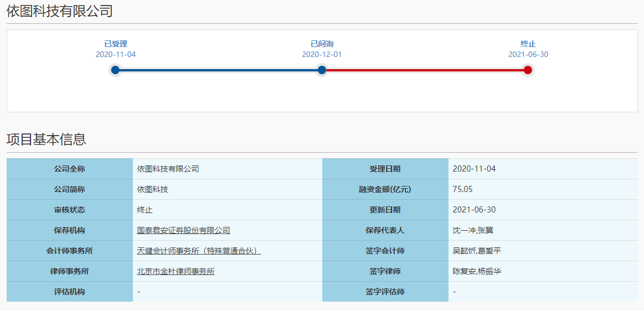Image resolution: width=644 pixels, height=311 pixels.
Task: Click the 保荐机构 header cell
Action: tap(69, 230)
